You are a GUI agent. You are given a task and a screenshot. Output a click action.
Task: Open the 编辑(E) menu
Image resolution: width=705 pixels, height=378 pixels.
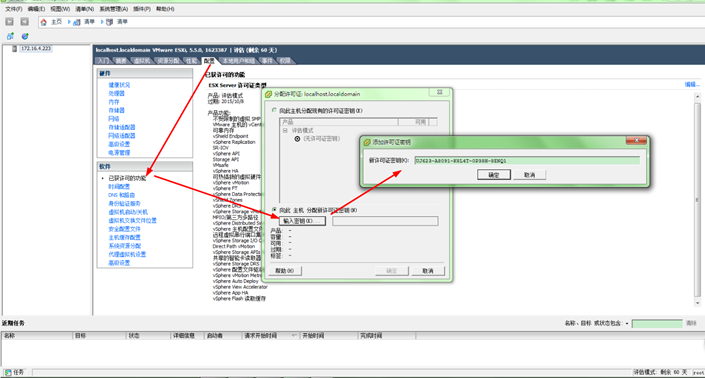coord(36,9)
